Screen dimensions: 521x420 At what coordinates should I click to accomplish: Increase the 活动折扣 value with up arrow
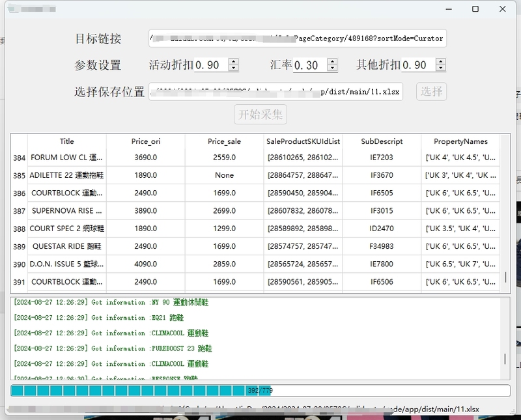coord(234,61)
